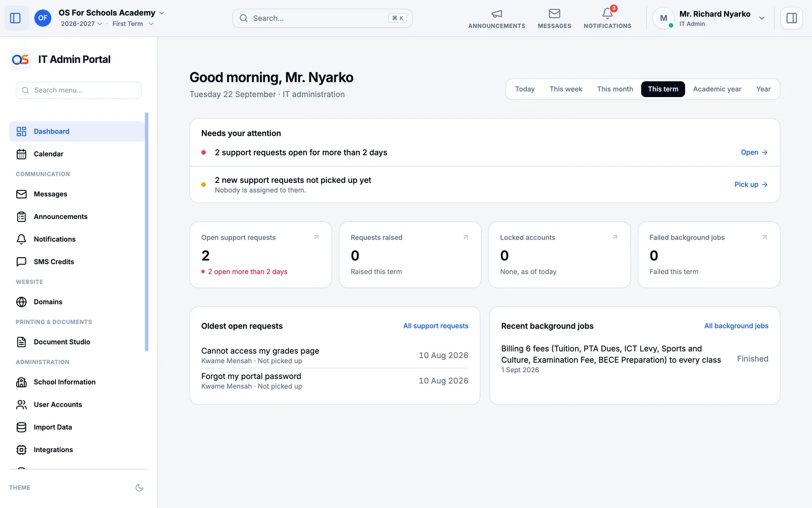Open Domains globe item
This screenshot has width=812, height=508.
point(77,302)
